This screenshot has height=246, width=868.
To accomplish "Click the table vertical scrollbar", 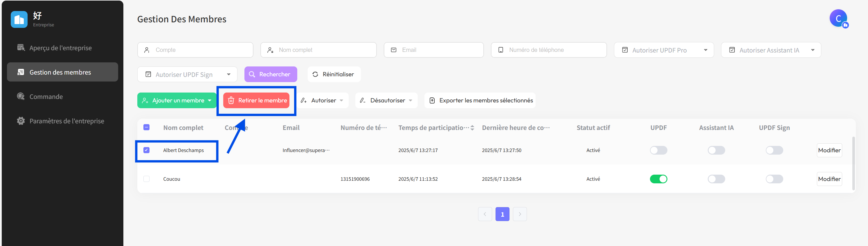I will (x=853, y=163).
